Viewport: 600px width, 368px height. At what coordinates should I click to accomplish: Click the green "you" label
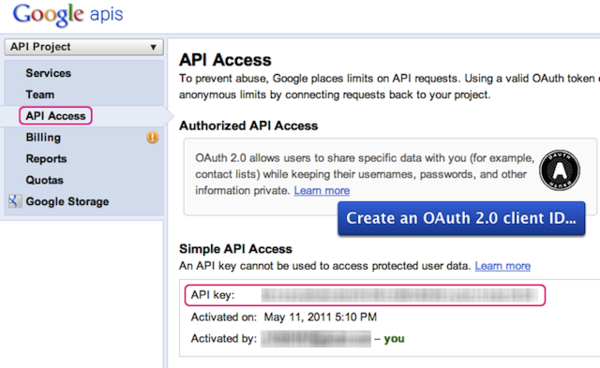(394, 339)
